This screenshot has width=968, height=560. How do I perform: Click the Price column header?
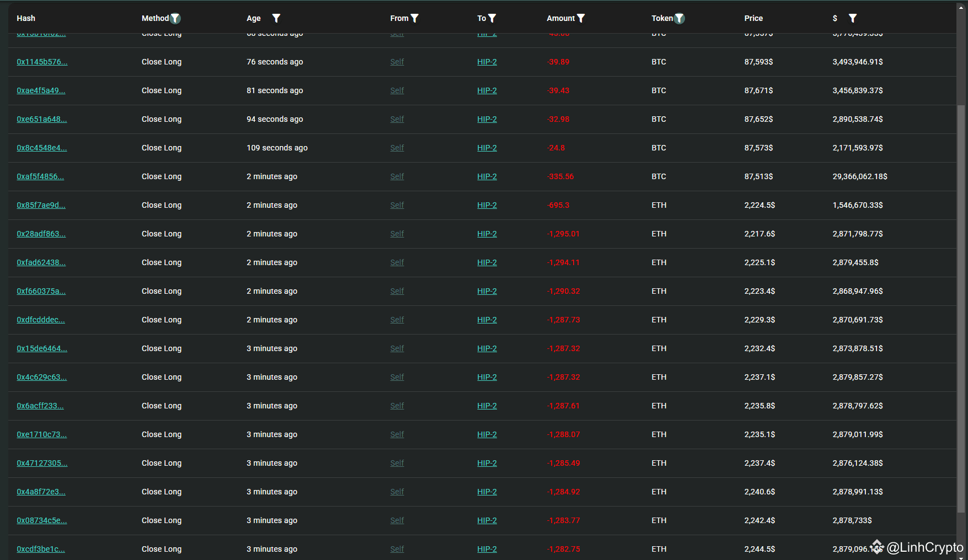753,18
